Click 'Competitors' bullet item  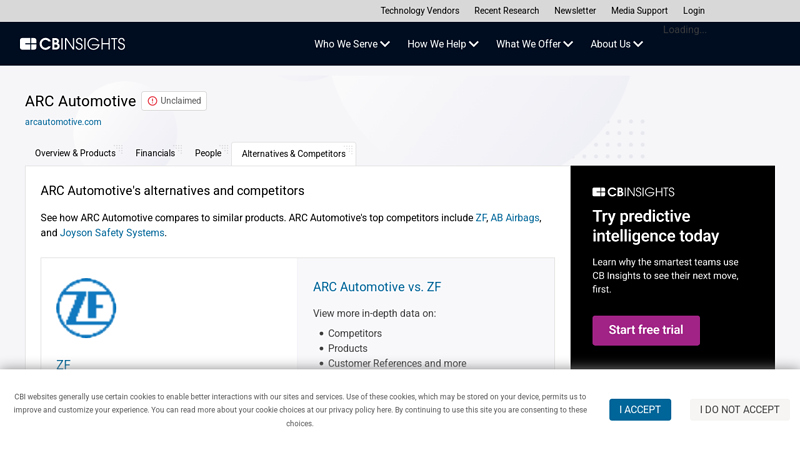pos(355,333)
